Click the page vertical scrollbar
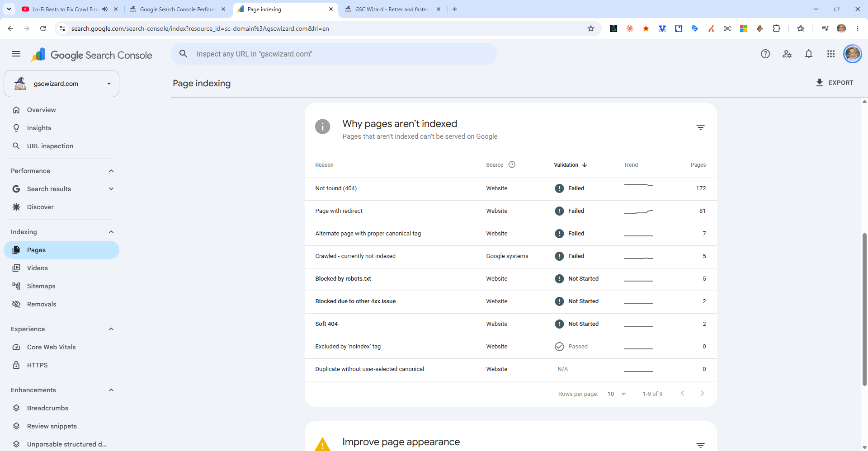This screenshot has width=868, height=451. coord(864,310)
